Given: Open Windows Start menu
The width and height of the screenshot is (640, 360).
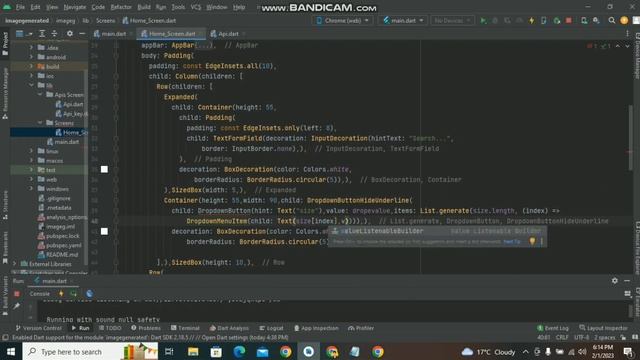Looking at the screenshot, I should (x=11, y=351).
